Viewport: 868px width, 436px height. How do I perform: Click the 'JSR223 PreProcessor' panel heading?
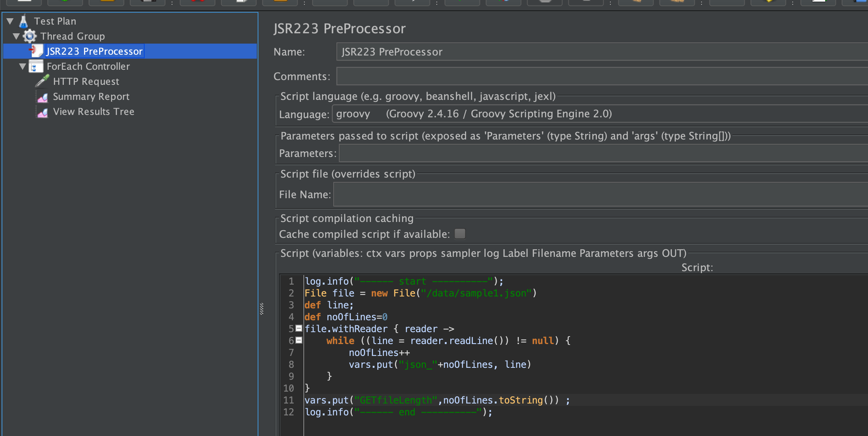[340, 29]
